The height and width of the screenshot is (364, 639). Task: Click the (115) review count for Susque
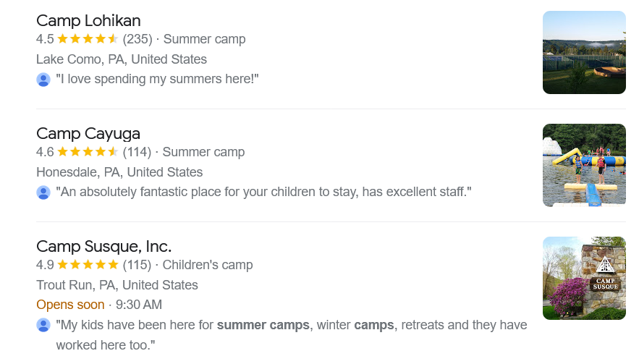137,265
